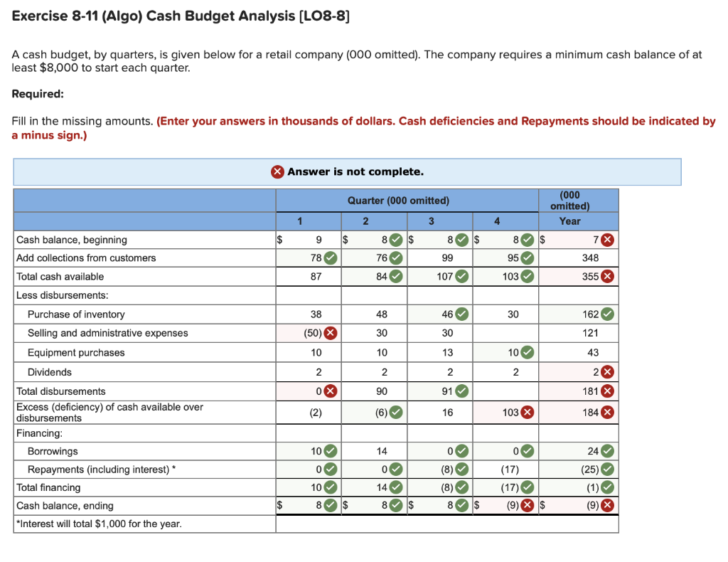The width and height of the screenshot is (728, 562).
Task: Click Year selling and administrative value 121
Action: click(590, 333)
